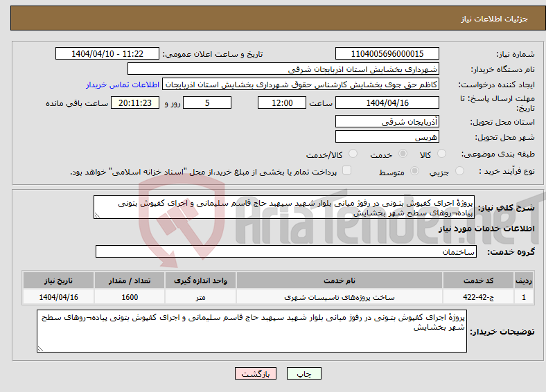
Task: Click the remaining time field 20:11:23
Action: [x=135, y=103]
